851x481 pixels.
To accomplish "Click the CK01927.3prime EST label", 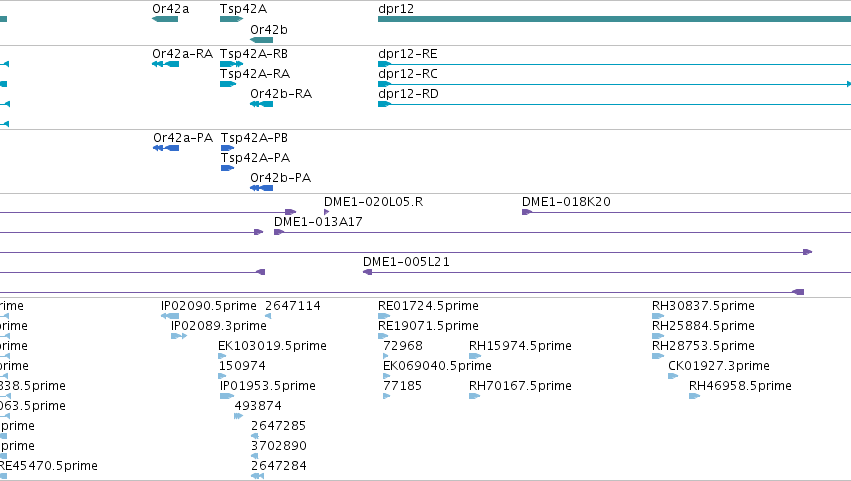I will click(x=719, y=366).
